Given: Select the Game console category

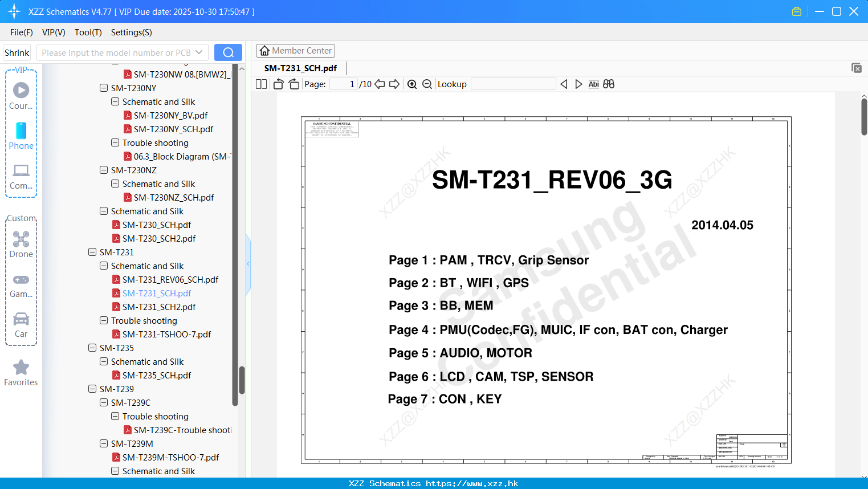Looking at the screenshot, I should coord(21,286).
